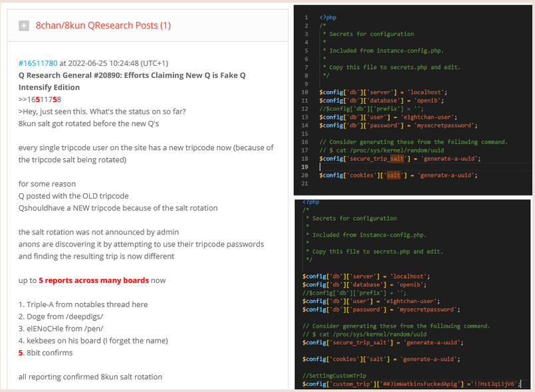Click highlighted 'salt' in cookies line, top editor
Image resolution: width=535 pixels, height=392 pixels.
pyautogui.click(x=393, y=175)
